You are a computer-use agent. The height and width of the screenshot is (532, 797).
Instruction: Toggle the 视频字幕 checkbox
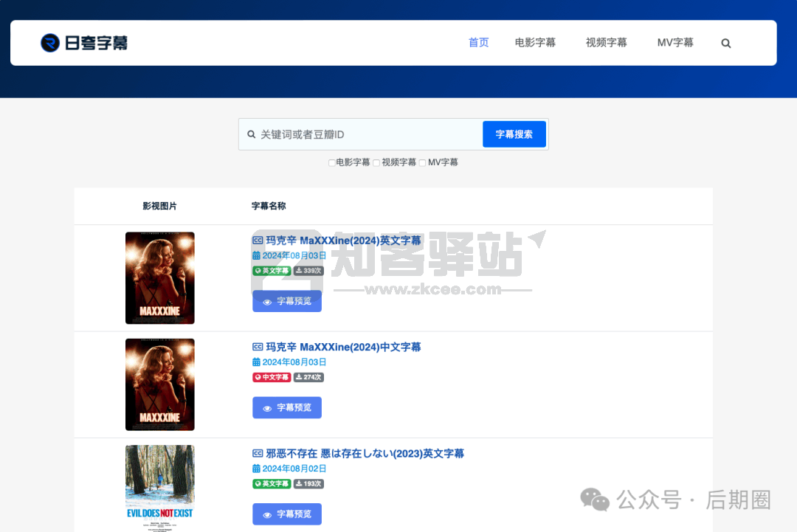tap(376, 163)
